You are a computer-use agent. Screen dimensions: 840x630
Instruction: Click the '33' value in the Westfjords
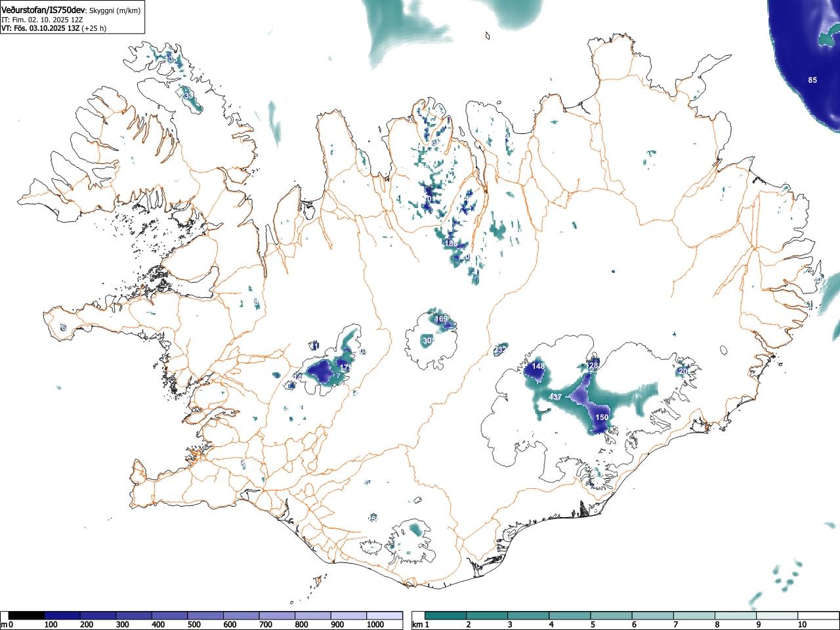(x=188, y=96)
